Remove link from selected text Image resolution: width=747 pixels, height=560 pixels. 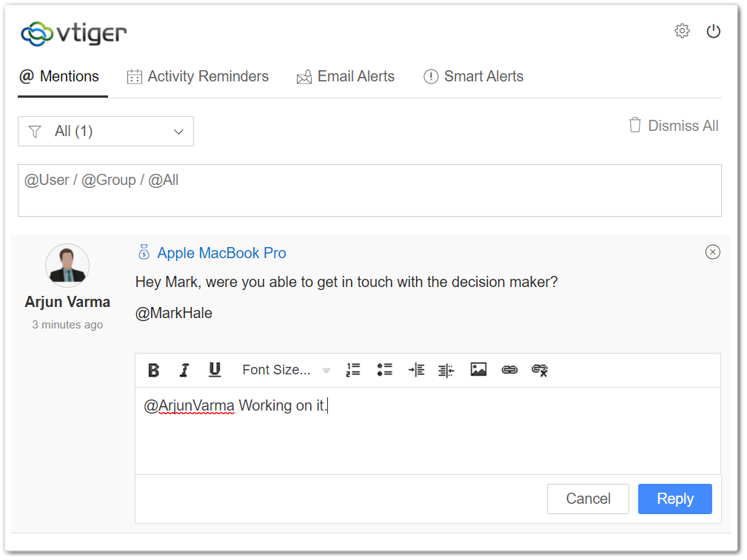tap(540, 370)
